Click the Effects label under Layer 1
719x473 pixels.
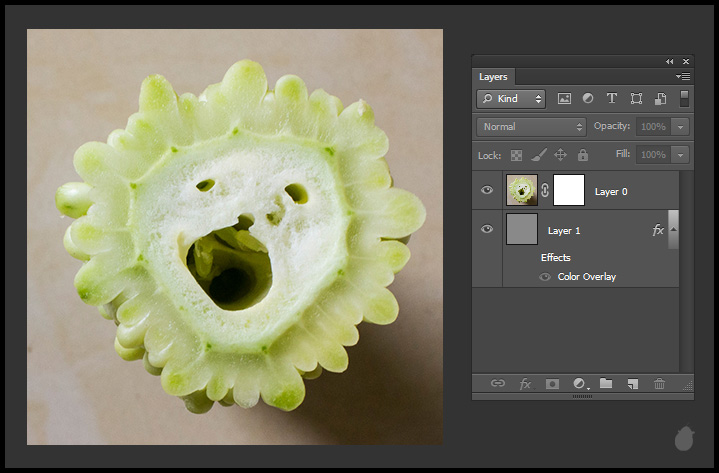click(555, 257)
